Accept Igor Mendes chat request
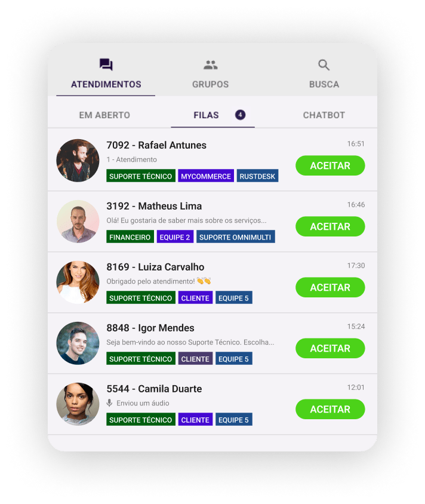 coord(330,348)
